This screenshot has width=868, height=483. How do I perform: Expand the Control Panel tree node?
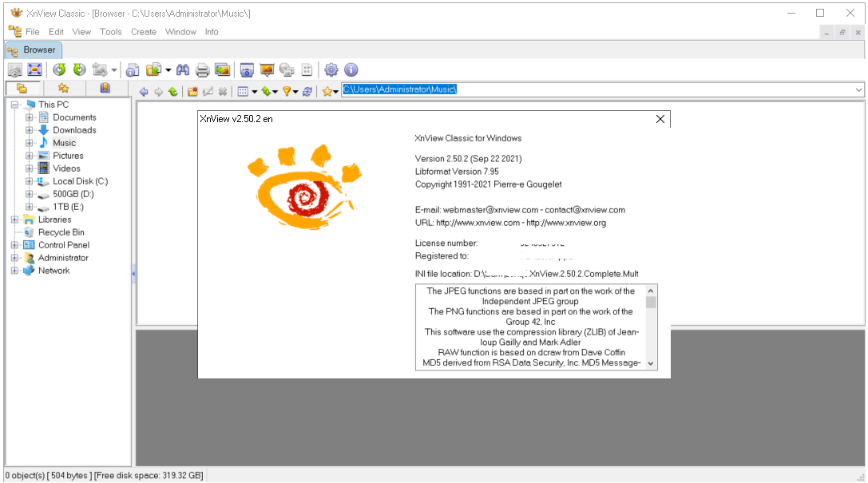[x=15, y=245]
